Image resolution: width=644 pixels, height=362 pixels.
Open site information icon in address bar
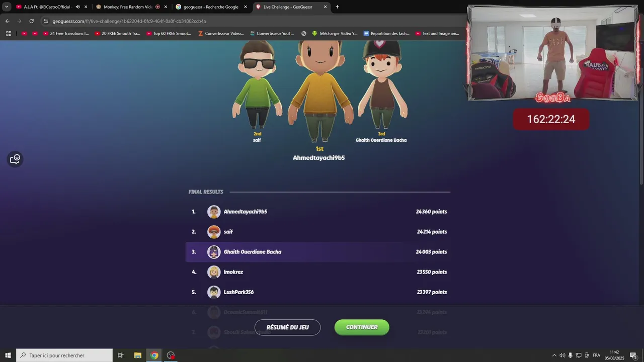[x=46, y=21]
